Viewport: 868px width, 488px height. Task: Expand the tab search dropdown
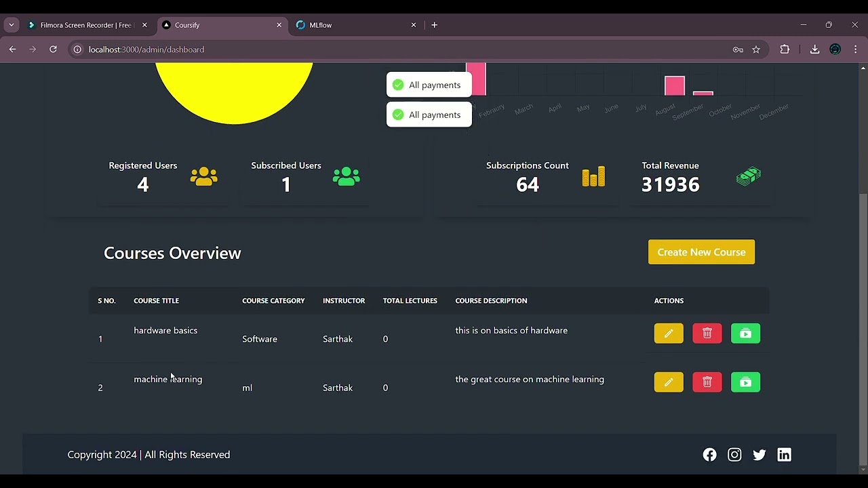11,25
